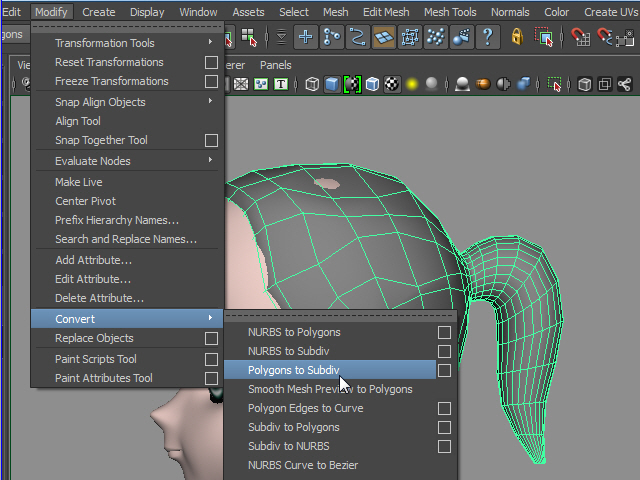Click the padlock lock selection icon
Viewport: 640px width, 480px height.
tap(517, 38)
